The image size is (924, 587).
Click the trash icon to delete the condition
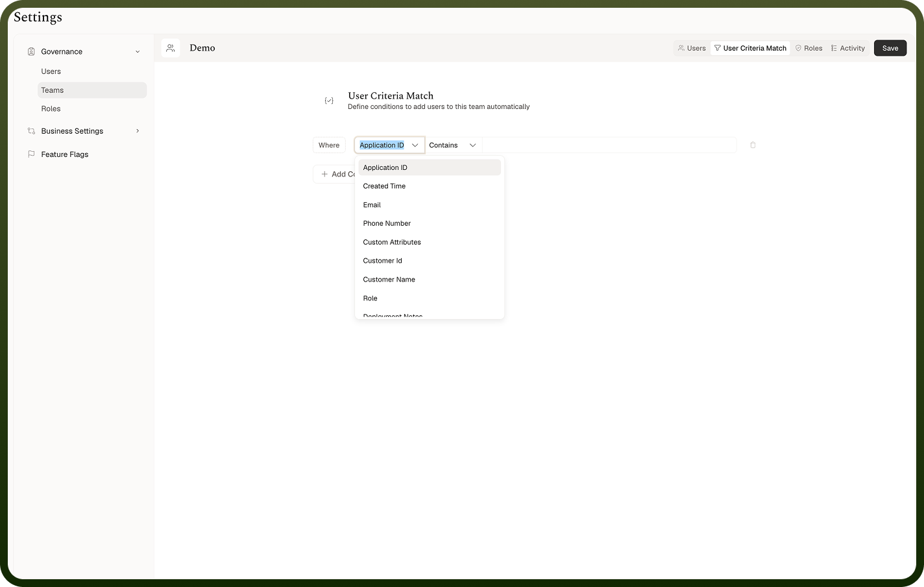pyautogui.click(x=753, y=145)
